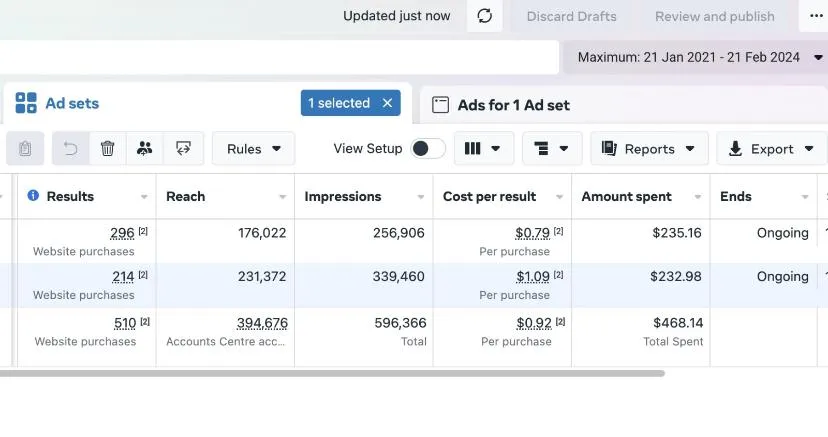Screen dimensions: 828x437
Task: Clear selection with the 1 selected X
Action: coord(387,103)
